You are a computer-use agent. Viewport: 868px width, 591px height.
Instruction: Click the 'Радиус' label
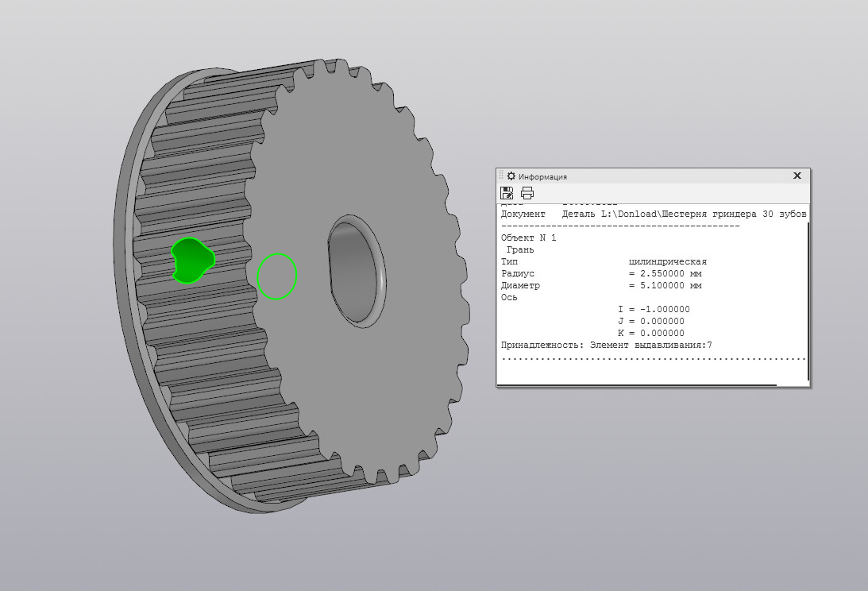(518, 273)
